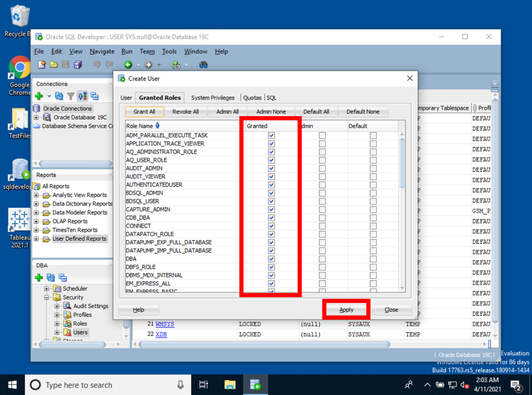
Task: Select User Defined Reports item
Action: click(79, 239)
